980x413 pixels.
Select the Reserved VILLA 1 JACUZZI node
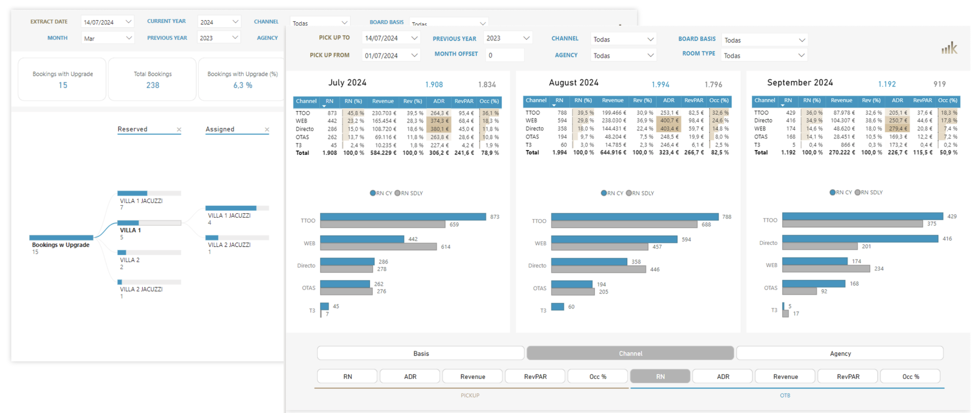149,193
